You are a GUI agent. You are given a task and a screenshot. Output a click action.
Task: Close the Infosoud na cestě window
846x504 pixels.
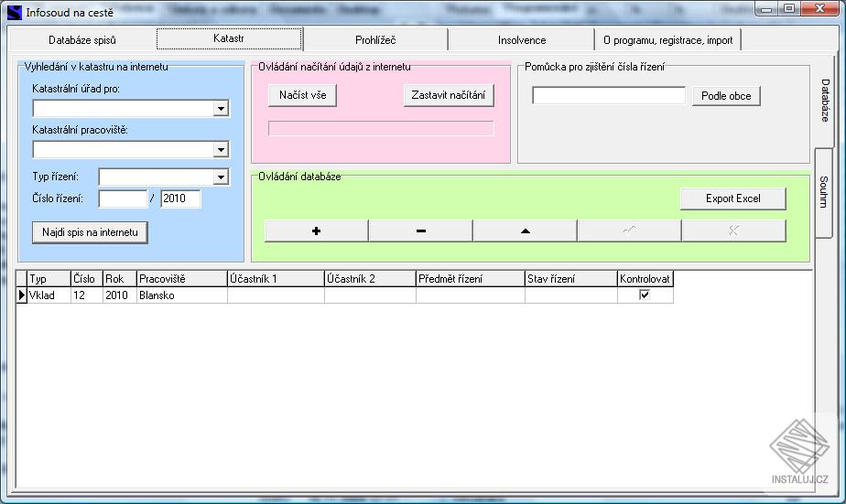pos(819,8)
